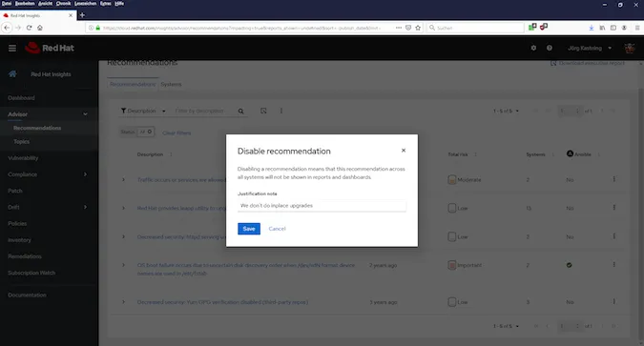Open Inventory in sidebar

(19, 240)
